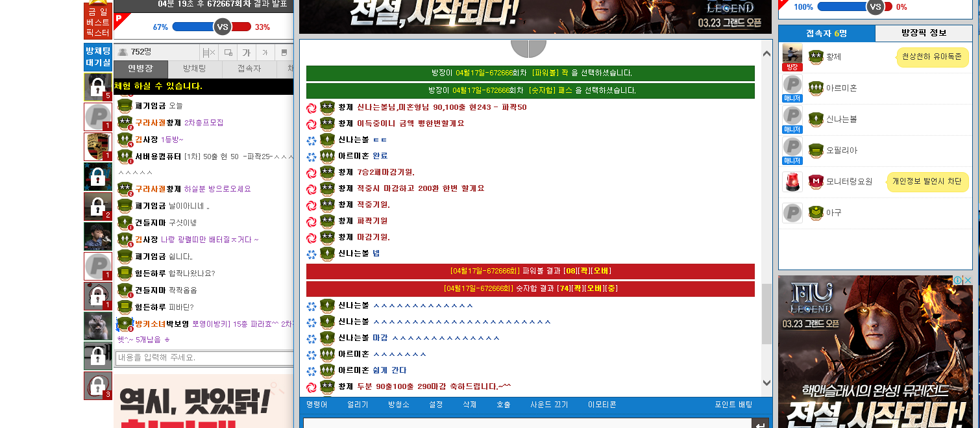980x428 pixels.
Task: Click the 방채팅 대기실 button
Action: tap(98, 57)
